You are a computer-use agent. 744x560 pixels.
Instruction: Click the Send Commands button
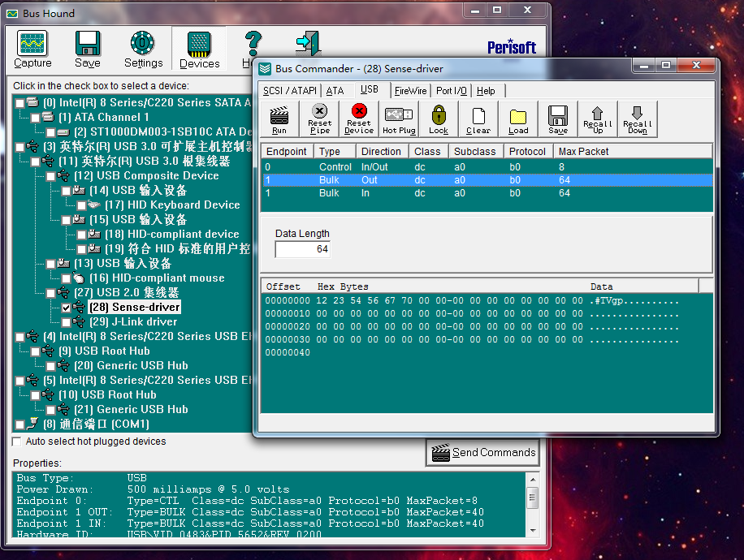click(x=483, y=453)
